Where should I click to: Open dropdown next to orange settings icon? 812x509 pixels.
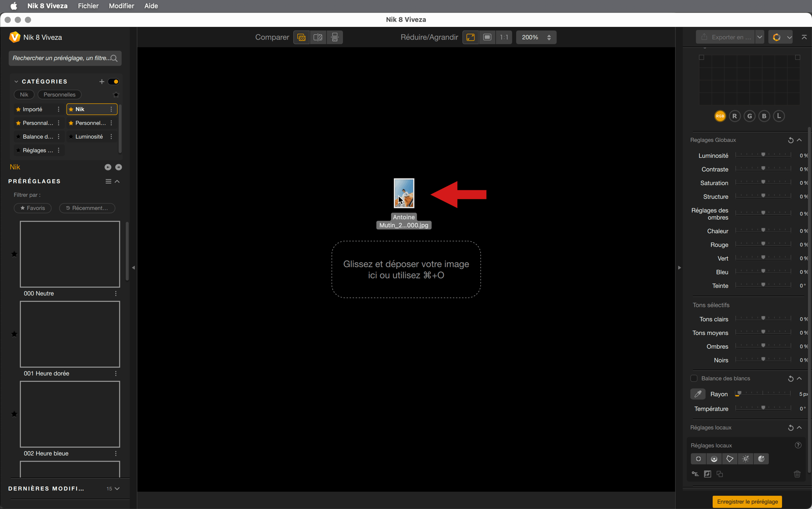(789, 37)
